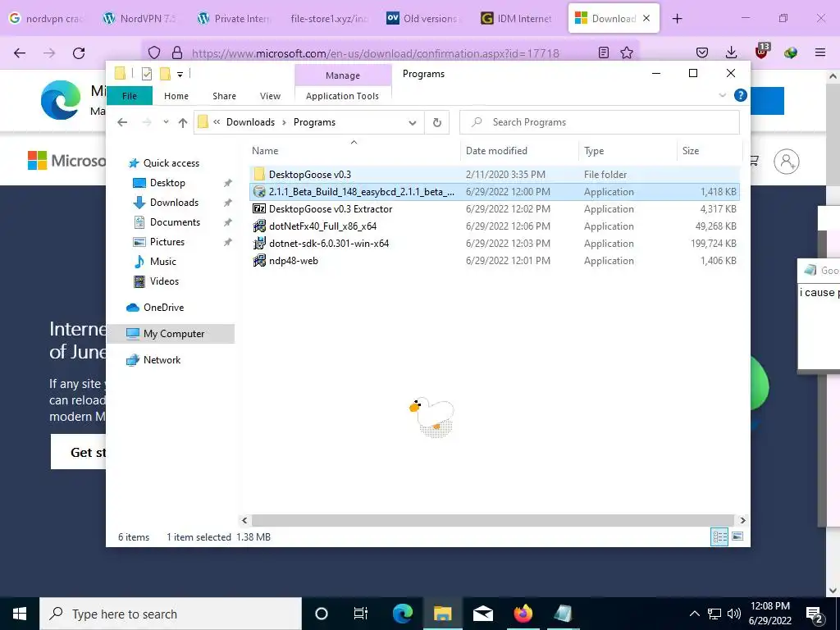Open Customize Quick Access Toolbar dropdown
Screen dimensions: 840x630
[x=180, y=75]
